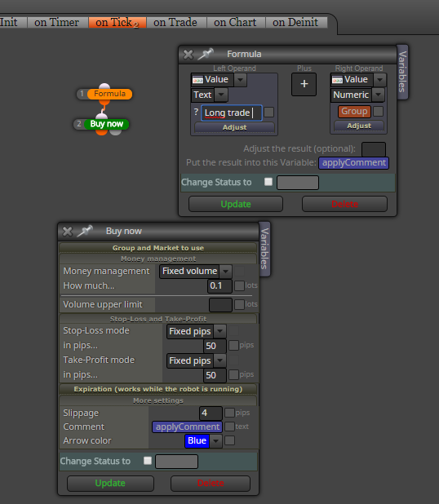439x504 pixels.
Task: Open Right Operand Value dropdown arrow
Action: tap(379, 79)
